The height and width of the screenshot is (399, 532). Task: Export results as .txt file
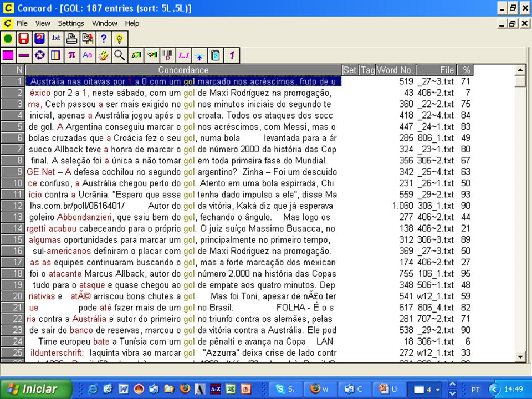(55, 39)
